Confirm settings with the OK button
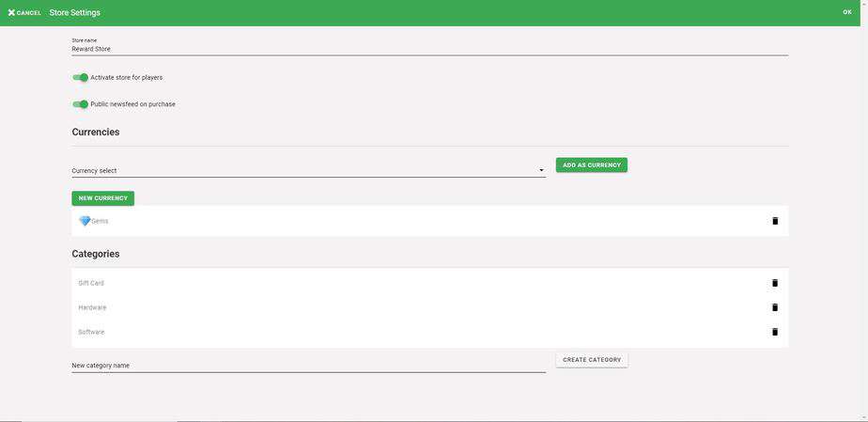The image size is (868, 422). coord(847,12)
